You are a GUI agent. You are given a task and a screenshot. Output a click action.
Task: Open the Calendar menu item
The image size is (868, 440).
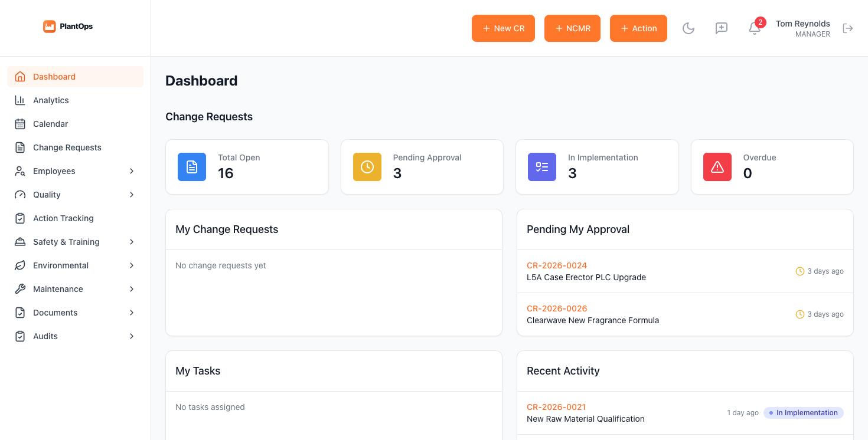(x=75, y=124)
